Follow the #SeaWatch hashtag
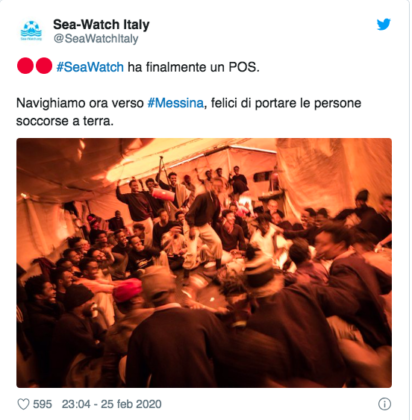The image size is (412, 420). [x=90, y=67]
